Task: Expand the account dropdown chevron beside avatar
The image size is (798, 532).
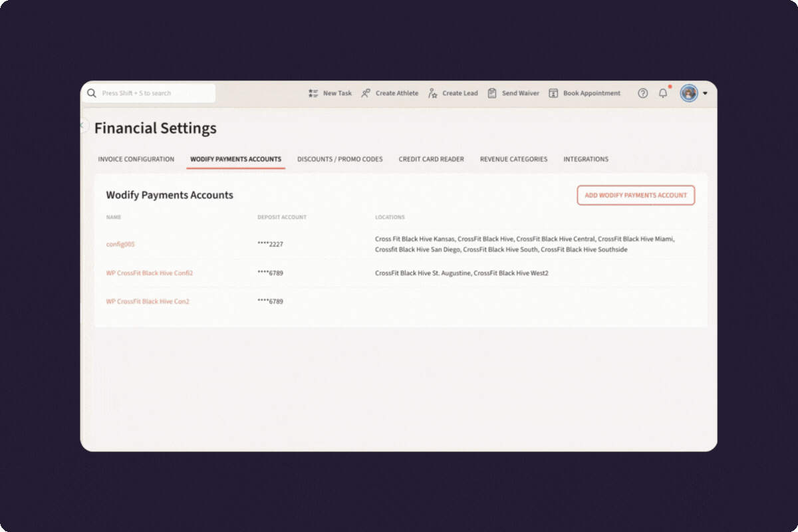Action: tap(704, 94)
